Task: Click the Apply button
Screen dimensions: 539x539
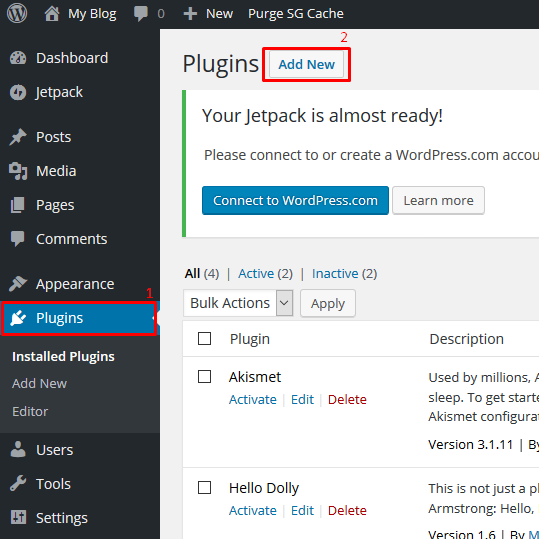Action: coord(328,303)
